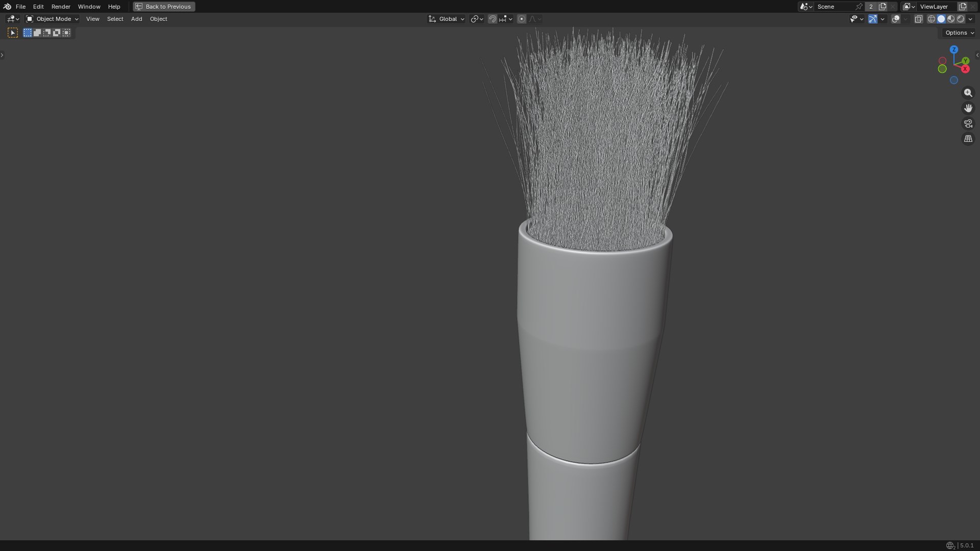Screen dimensions: 980x551
Task: Choose Subtract from selection mode icon
Action: pos(47,33)
